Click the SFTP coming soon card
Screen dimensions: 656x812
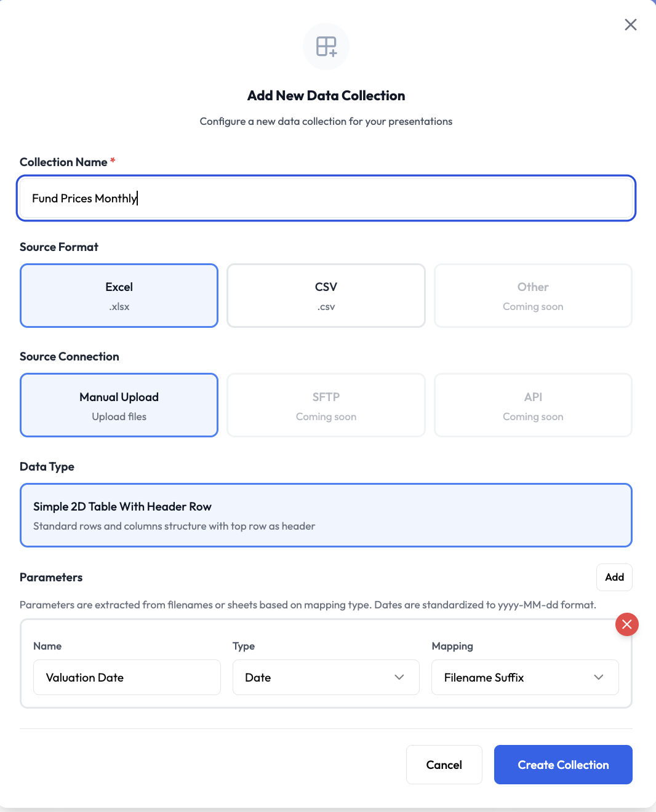(x=326, y=405)
